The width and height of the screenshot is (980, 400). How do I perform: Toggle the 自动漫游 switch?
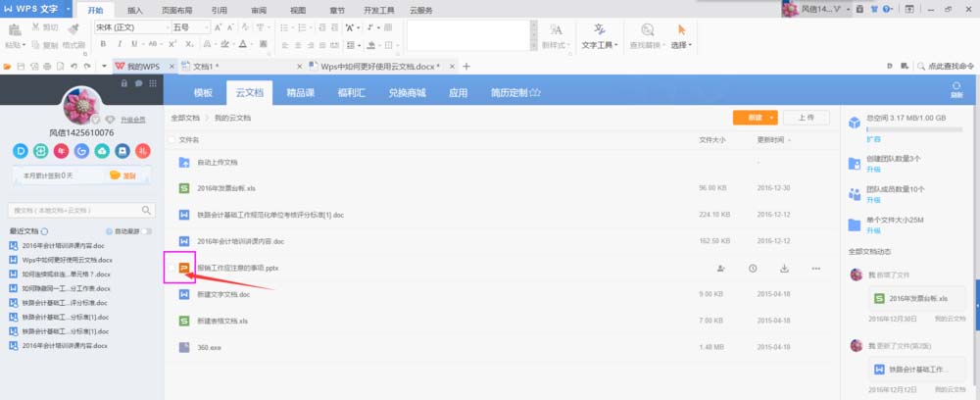pos(146,231)
